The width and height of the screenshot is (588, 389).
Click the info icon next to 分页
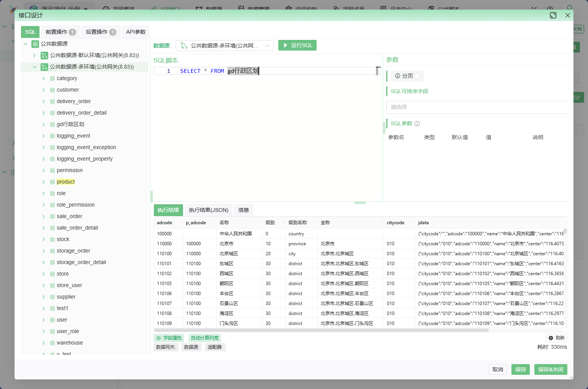(397, 76)
